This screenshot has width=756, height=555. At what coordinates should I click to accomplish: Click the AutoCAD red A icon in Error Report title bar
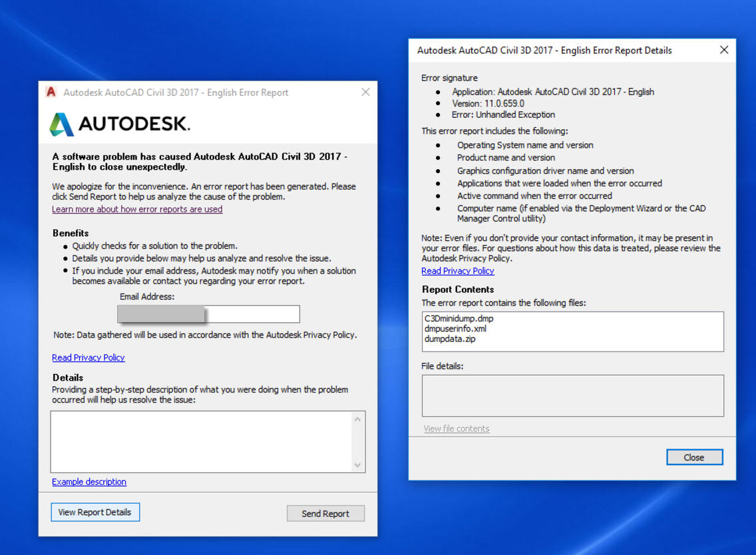tap(51, 92)
